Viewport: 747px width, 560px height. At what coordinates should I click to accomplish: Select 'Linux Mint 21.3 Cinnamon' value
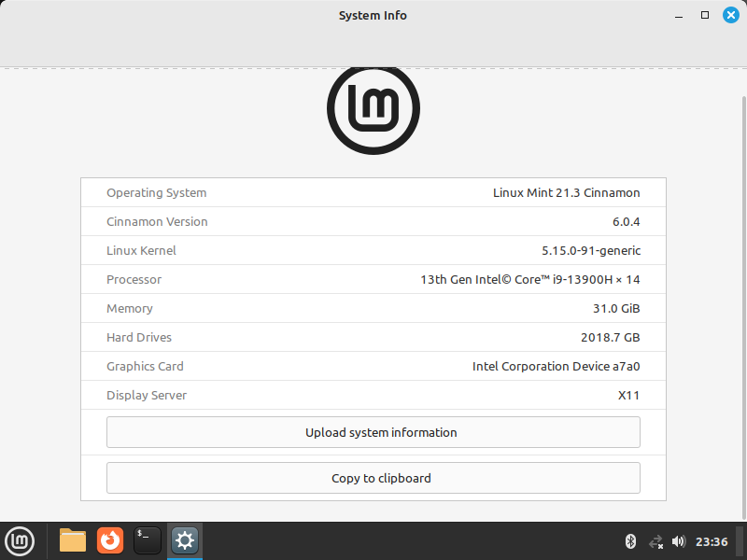(567, 193)
